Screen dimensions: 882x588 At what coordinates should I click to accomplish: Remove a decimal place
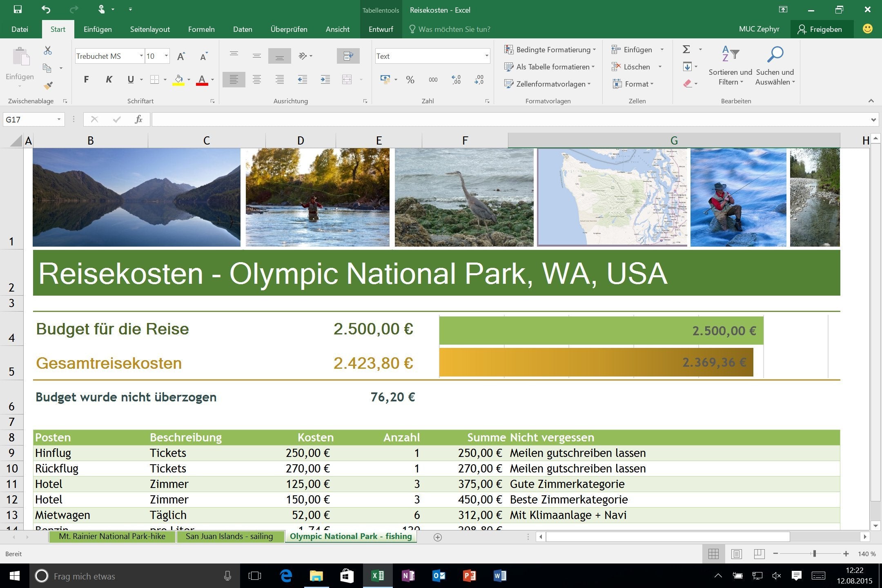[x=479, y=80]
